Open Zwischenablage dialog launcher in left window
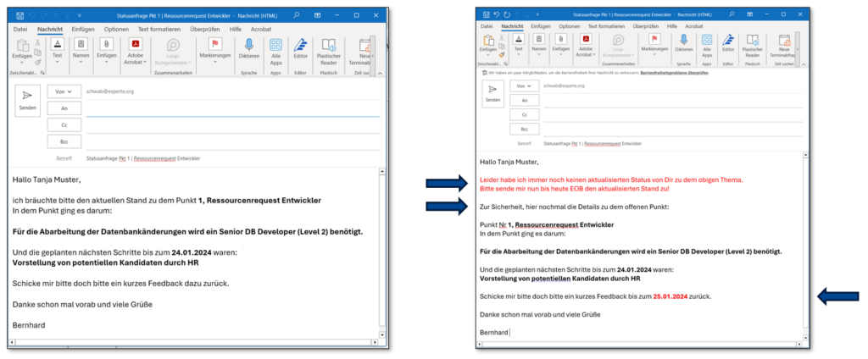The width and height of the screenshot is (868, 359). [42, 73]
